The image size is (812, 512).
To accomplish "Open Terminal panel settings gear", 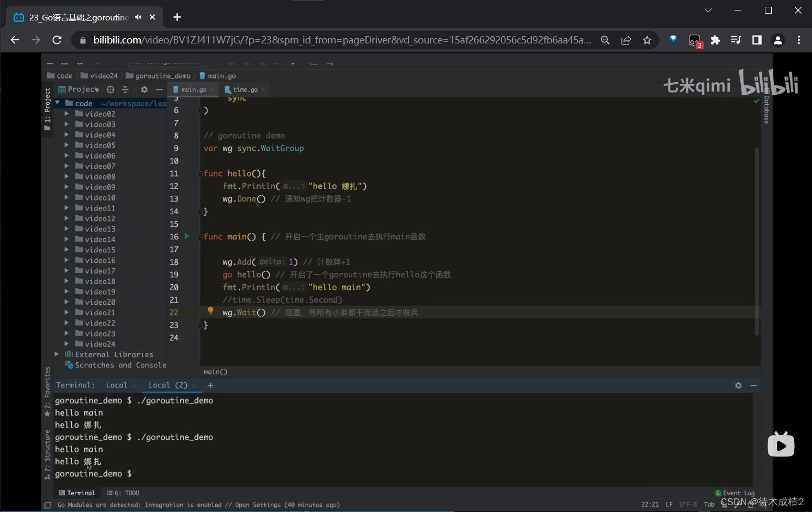I will (x=738, y=385).
